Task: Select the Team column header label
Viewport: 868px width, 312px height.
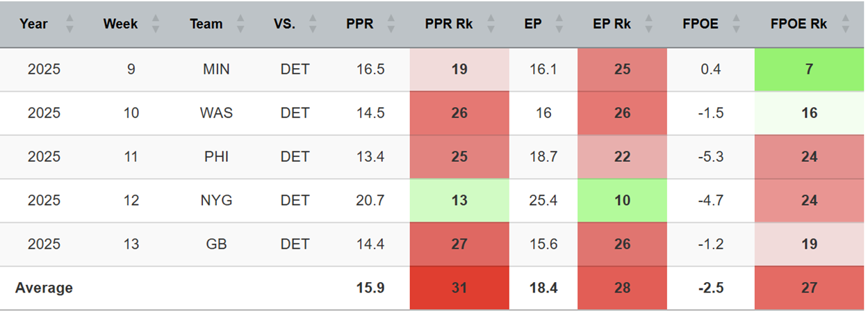Action: pyautogui.click(x=206, y=24)
